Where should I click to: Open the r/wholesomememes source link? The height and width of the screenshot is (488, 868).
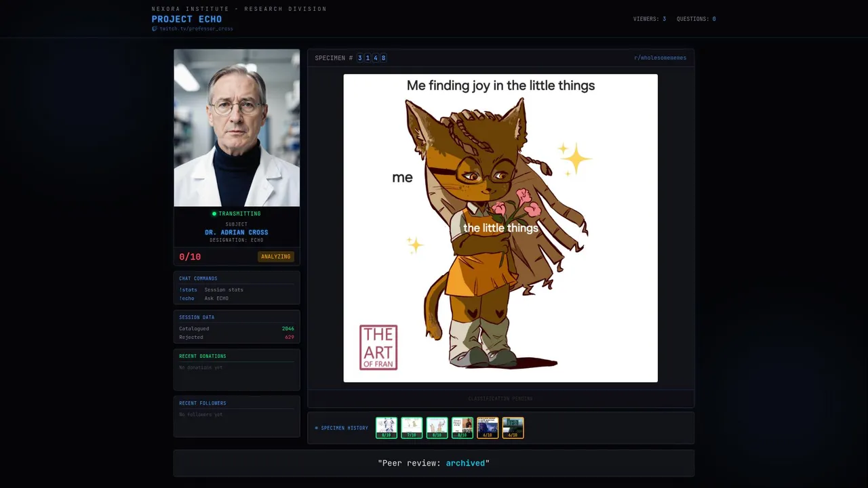point(660,58)
